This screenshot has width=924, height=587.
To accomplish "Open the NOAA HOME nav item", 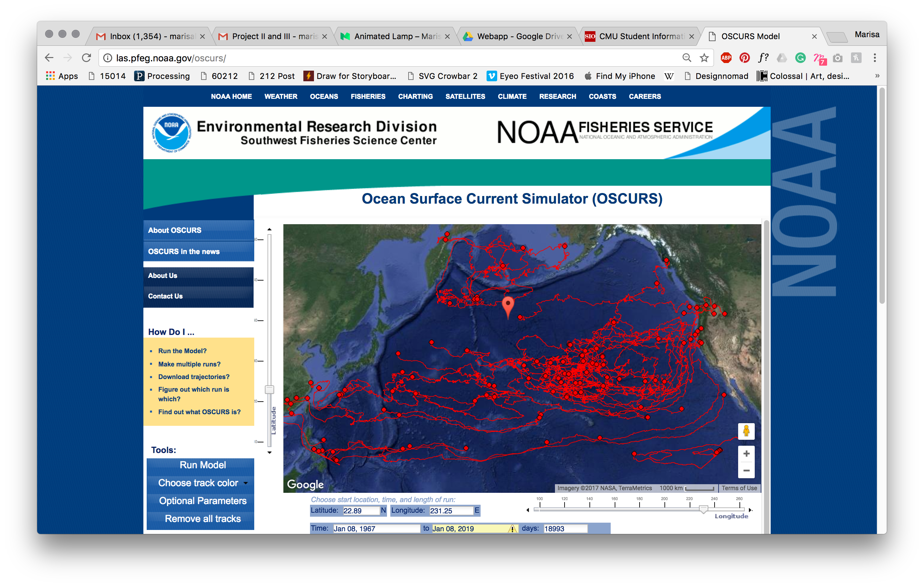I will tap(231, 97).
